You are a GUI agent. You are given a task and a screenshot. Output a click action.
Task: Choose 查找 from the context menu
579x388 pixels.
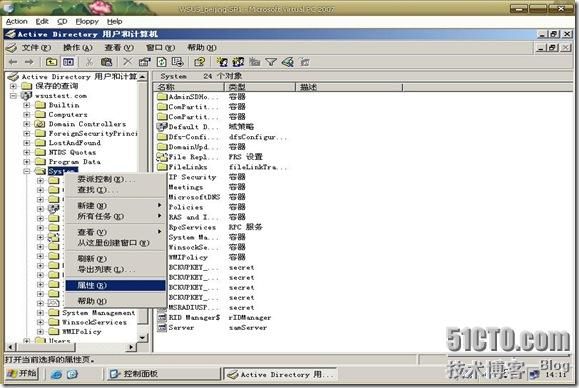[115, 190]
